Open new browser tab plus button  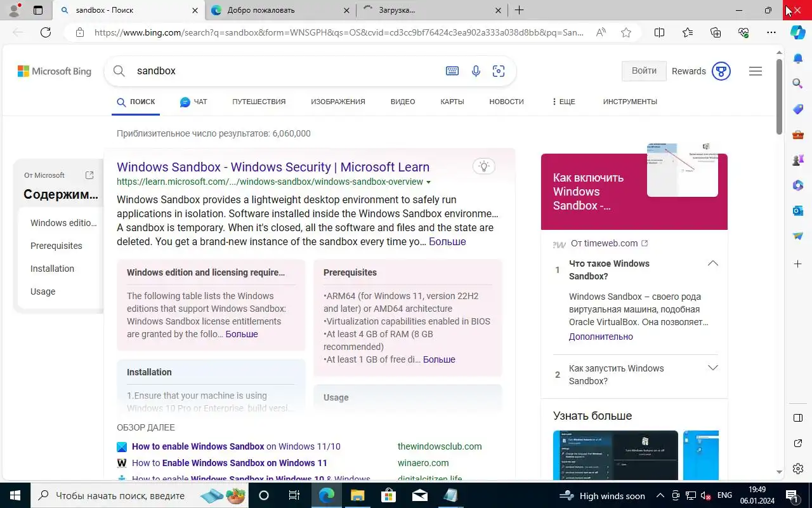pyautogui.click(x=520, y=10)
